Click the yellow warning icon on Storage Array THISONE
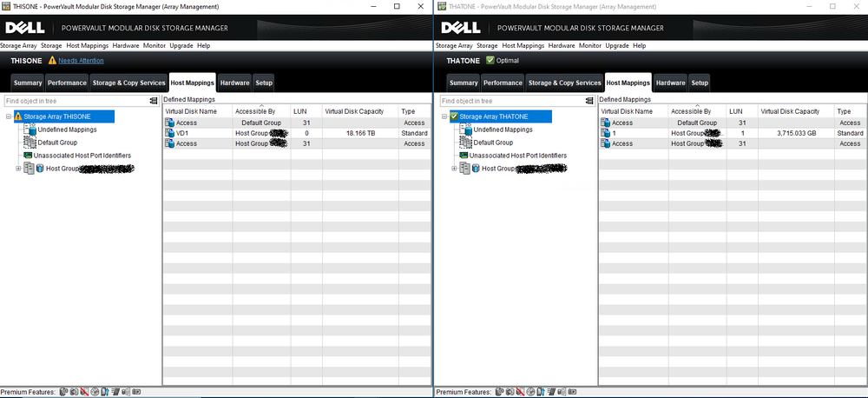 click(18, 117)
